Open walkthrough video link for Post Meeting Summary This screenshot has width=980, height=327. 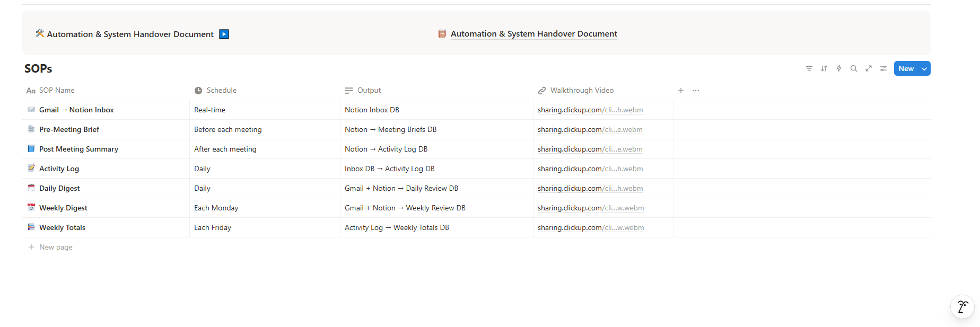(x=590, y=149)
